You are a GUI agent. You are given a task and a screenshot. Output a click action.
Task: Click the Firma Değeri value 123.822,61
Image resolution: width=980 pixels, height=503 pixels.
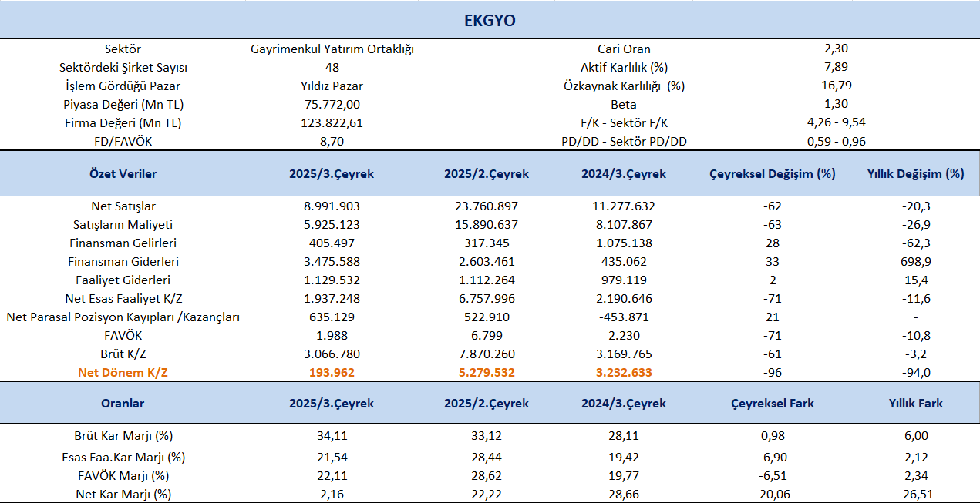332,123
